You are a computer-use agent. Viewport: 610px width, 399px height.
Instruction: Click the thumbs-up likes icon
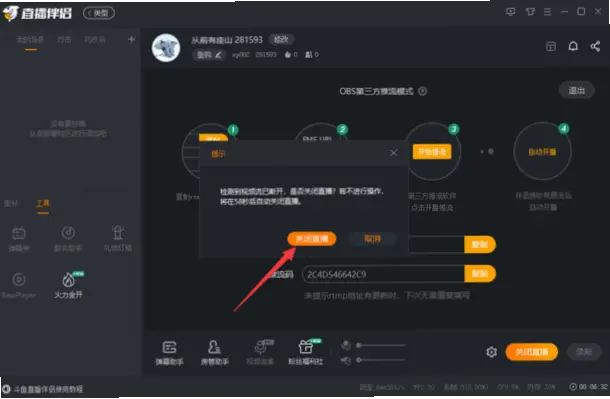point(288,55)
